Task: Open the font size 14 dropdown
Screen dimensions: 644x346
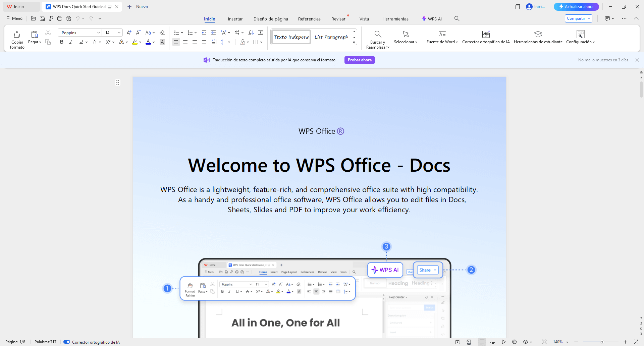Action: pyautogui.click(x=119, y=33)
